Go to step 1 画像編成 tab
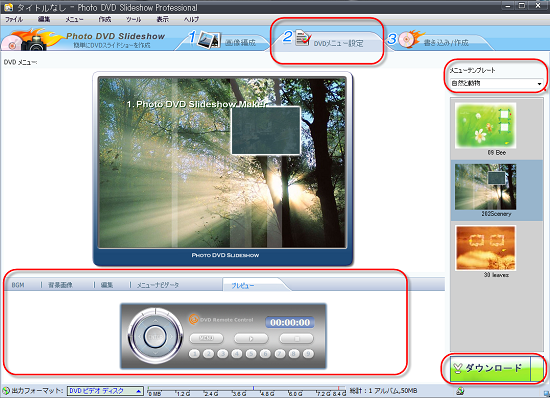The height and width of the screenshot is (398, 550). click(x=223, y=42)
